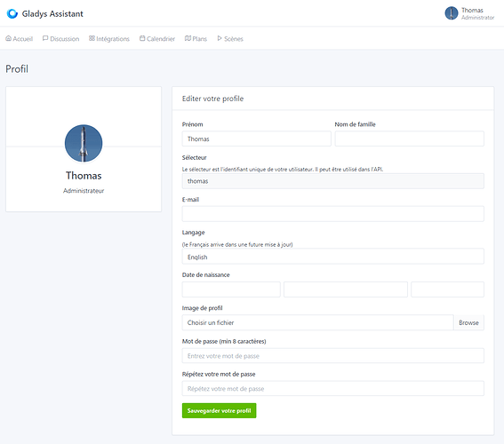This screenshot has width=504, height=444.
Task: Open the first date of birth dropdown
Action: pyautogui.click(x=231, y=289)
